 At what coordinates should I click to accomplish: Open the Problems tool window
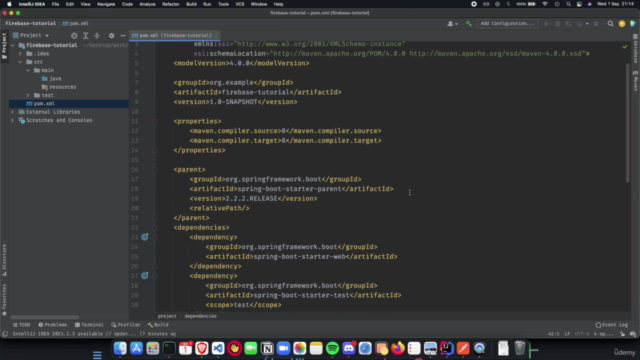point(53,325)
